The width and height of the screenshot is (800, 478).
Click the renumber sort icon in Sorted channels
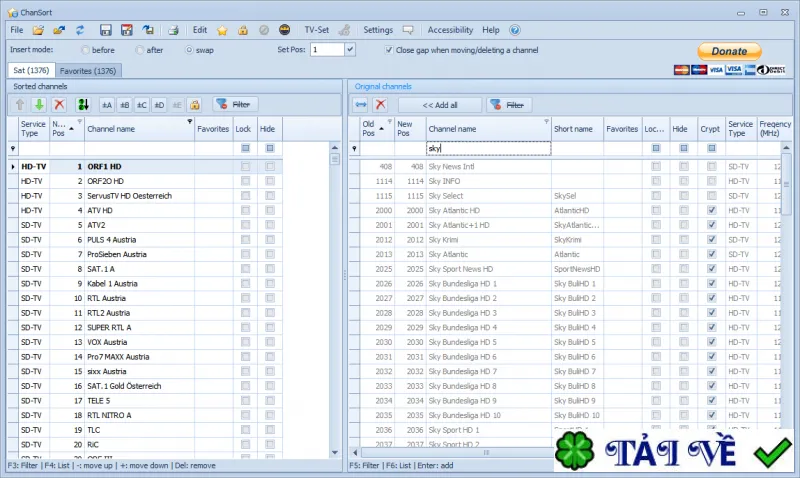[x=83, y=105]
